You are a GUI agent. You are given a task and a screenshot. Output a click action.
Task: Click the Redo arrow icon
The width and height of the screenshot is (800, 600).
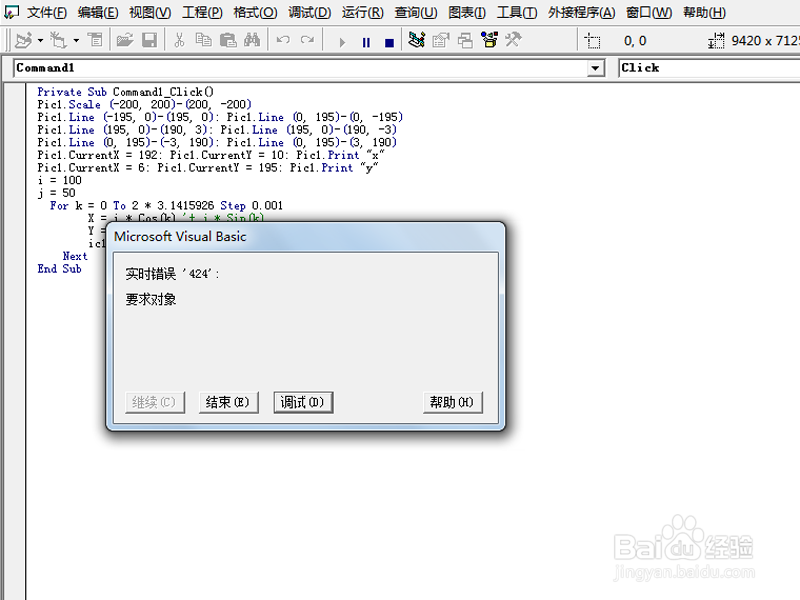point(307,40)
